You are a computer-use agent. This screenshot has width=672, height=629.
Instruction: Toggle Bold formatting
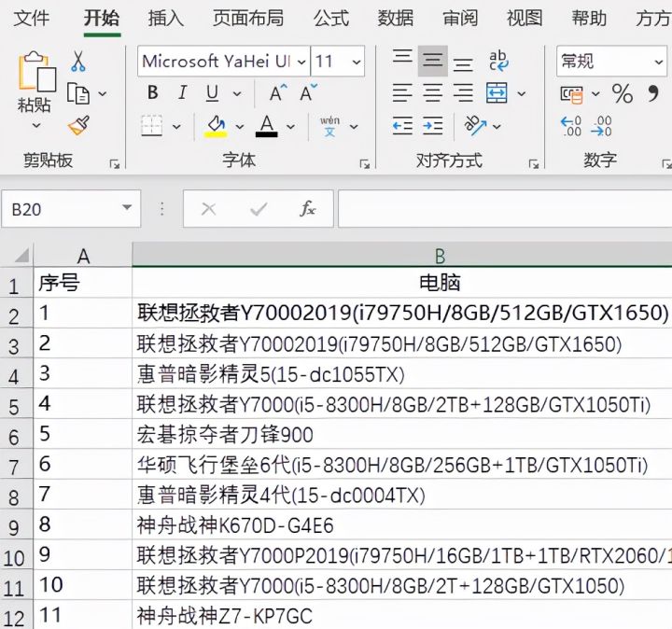point(153,92)
